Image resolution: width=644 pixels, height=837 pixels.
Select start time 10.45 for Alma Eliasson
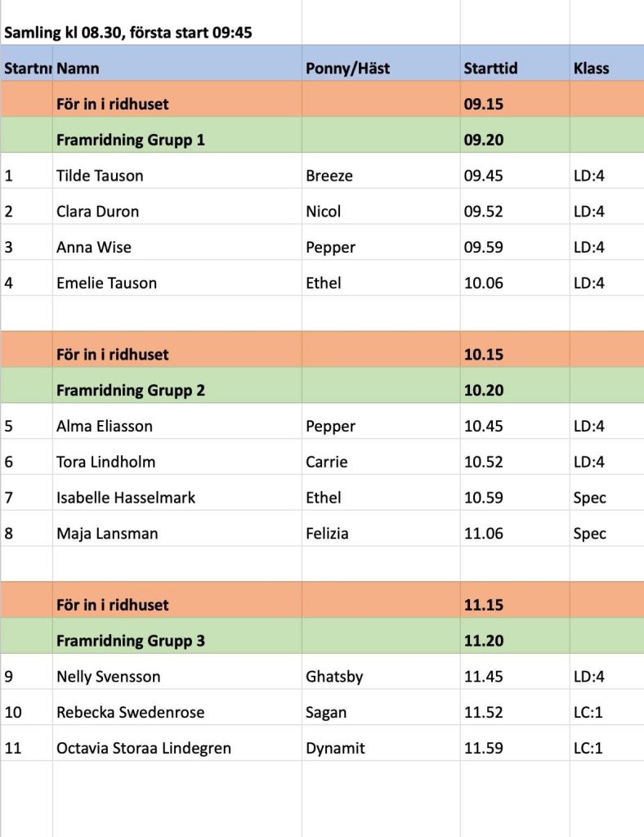484,426
